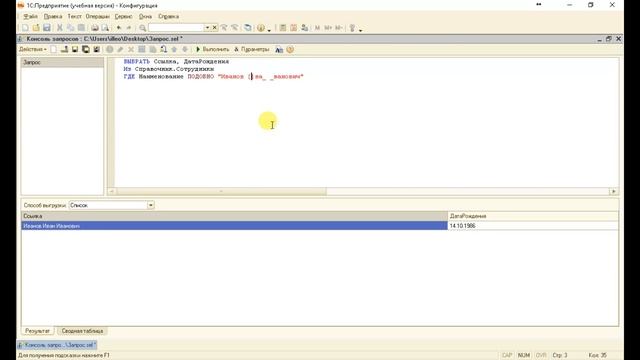This screenshot has width=640, height=360.
Task: Click the X button beside the search field
Action: [215, 28]
